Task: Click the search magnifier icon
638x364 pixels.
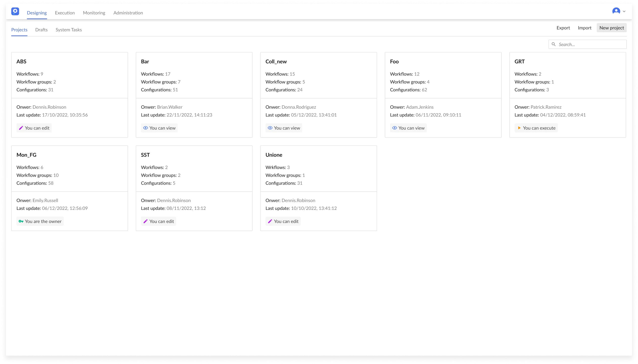Action: click(553, 44)
